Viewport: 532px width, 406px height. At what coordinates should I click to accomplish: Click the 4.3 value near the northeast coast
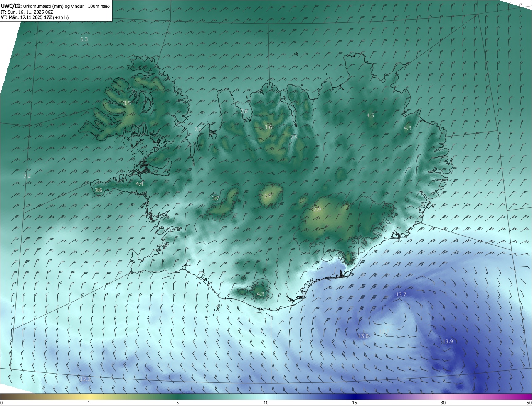408,128
